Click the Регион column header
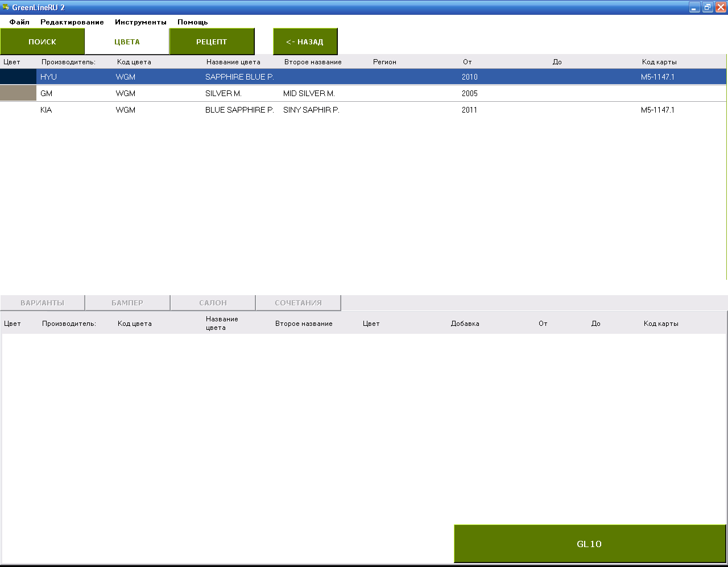This screenshot has width=728, height=567. click(x=384, y=62)
